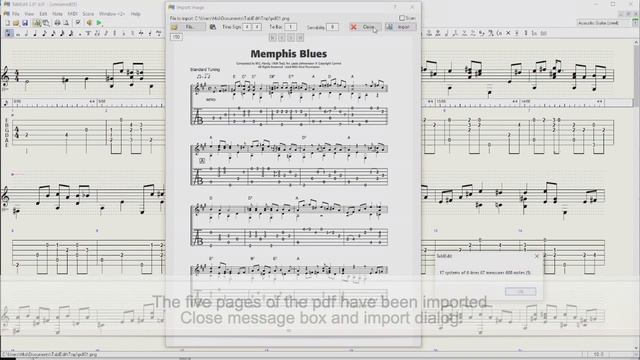Click the To Bar input field
The width and height of the screenshot is (640, 360).
290,27
